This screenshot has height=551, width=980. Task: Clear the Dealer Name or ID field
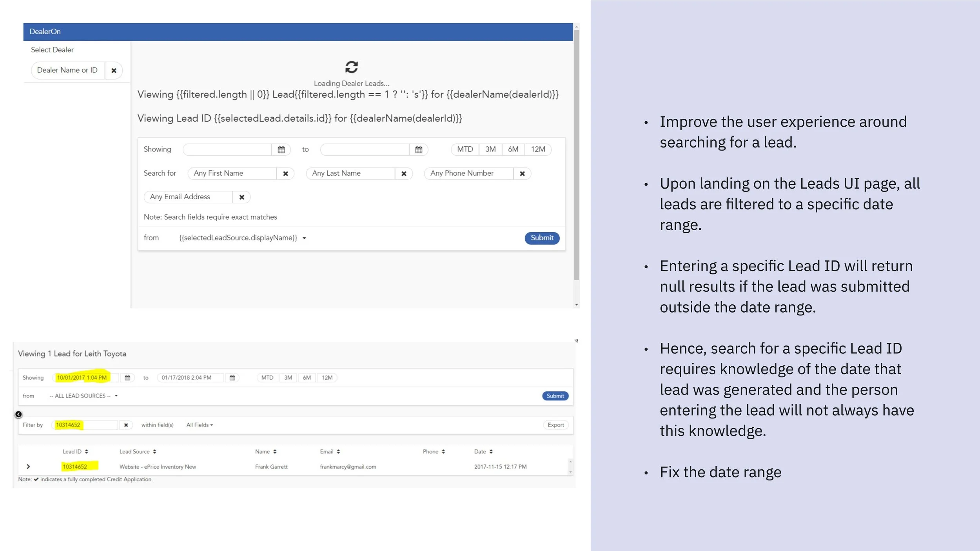(114, 71)
